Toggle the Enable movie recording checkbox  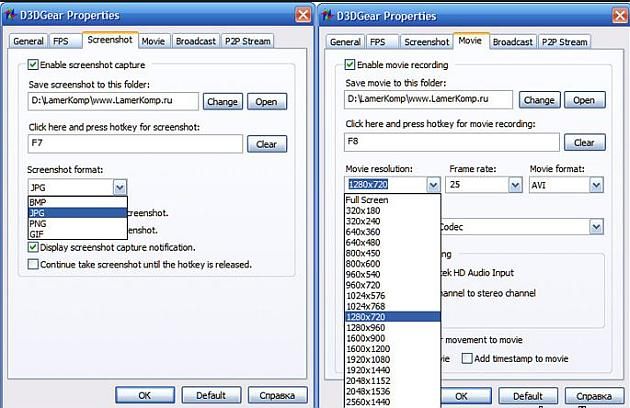351,65
